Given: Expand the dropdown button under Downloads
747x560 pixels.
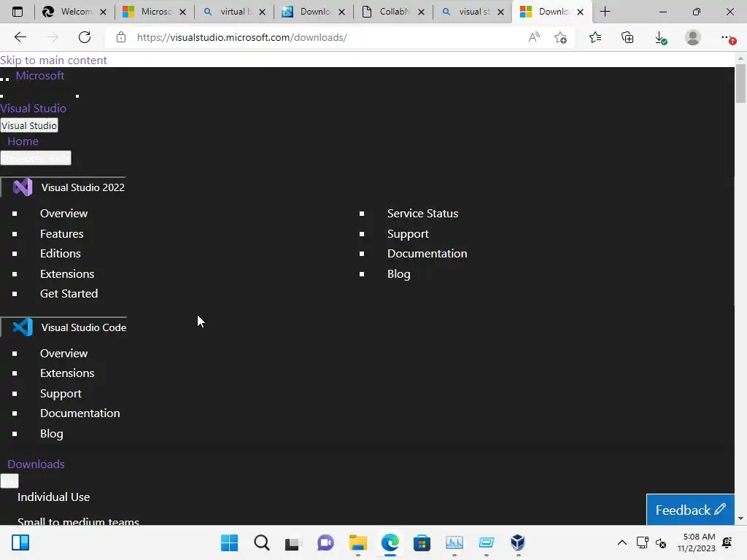Looking at the screenshot, I should tap(9, 481).
